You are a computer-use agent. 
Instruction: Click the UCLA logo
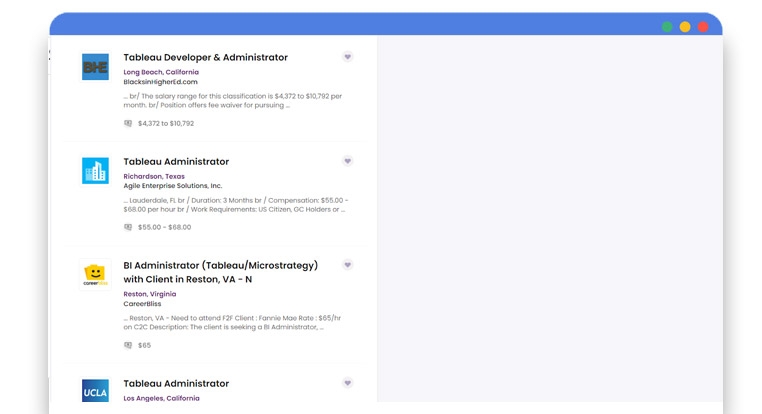(95, 390)
